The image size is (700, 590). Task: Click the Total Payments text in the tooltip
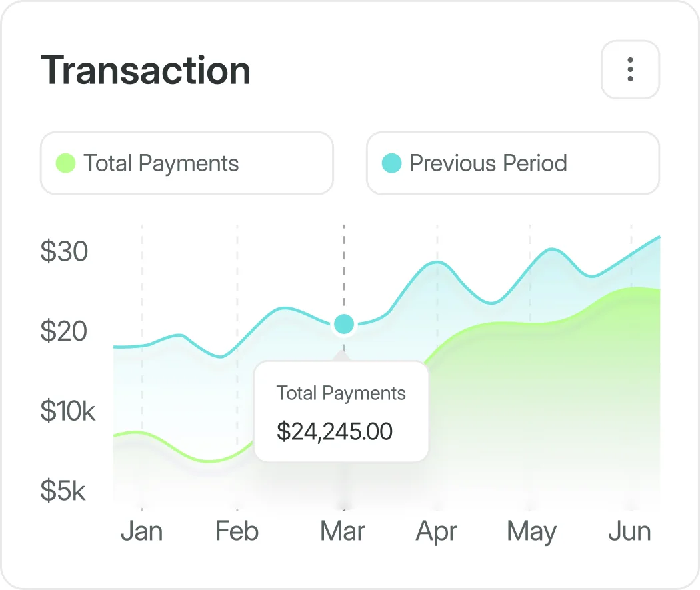pos(341,393)
